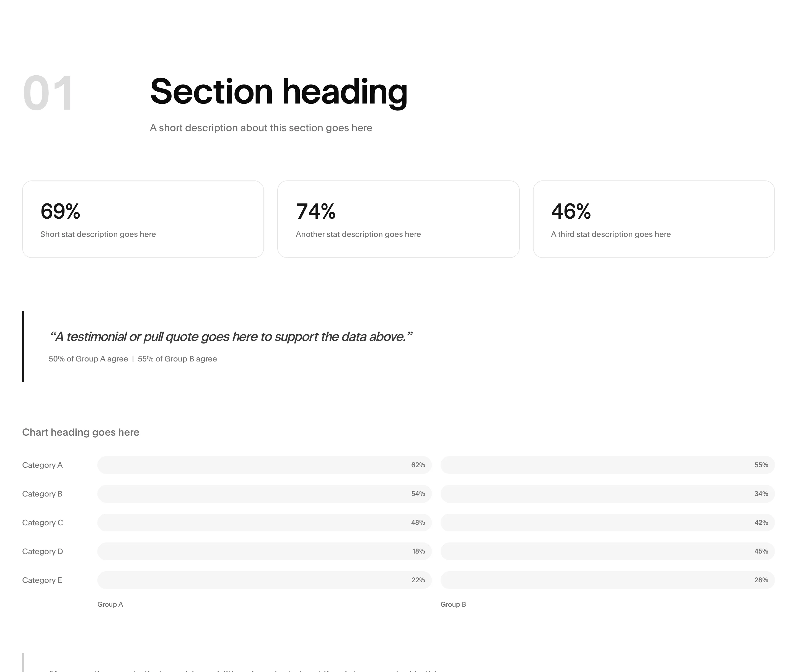
Task: Click the Category A Group B bar at 55%
Action: 608,465
